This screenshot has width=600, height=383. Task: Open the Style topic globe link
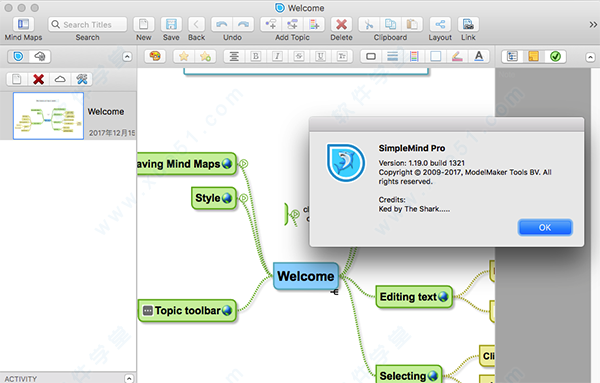pos(227,198)
